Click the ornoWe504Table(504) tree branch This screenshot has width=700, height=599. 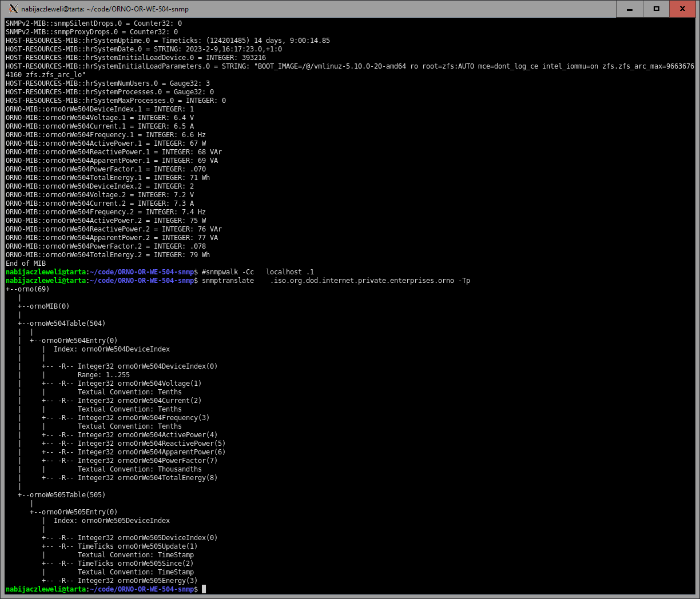67,324
